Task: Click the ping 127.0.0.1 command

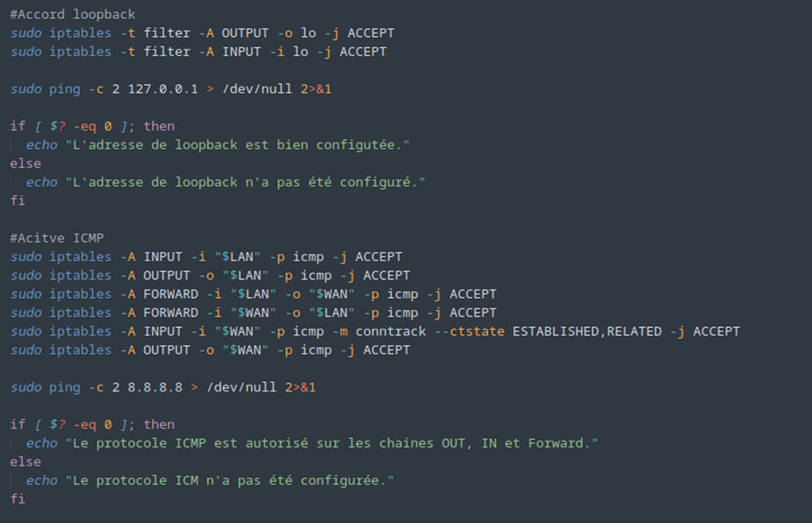Action: coord(171,89)
